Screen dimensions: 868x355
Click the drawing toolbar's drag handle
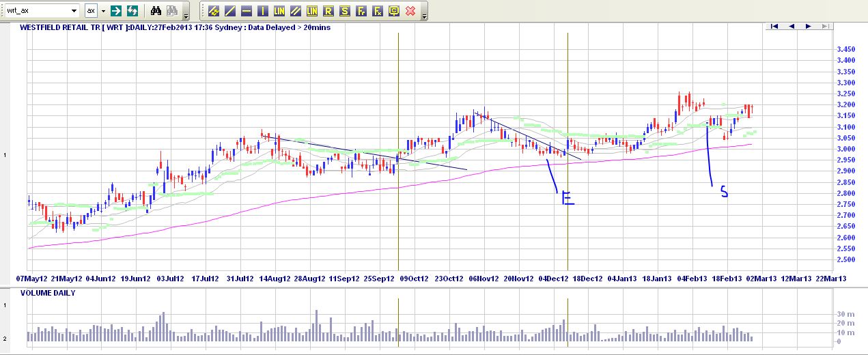pyautogui.click(x=203, y=11)
